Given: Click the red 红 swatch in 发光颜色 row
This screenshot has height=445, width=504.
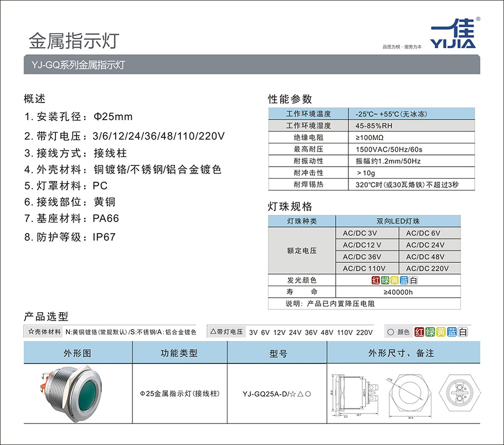Looking at the screenshot, I should click(x=376, y=280).
